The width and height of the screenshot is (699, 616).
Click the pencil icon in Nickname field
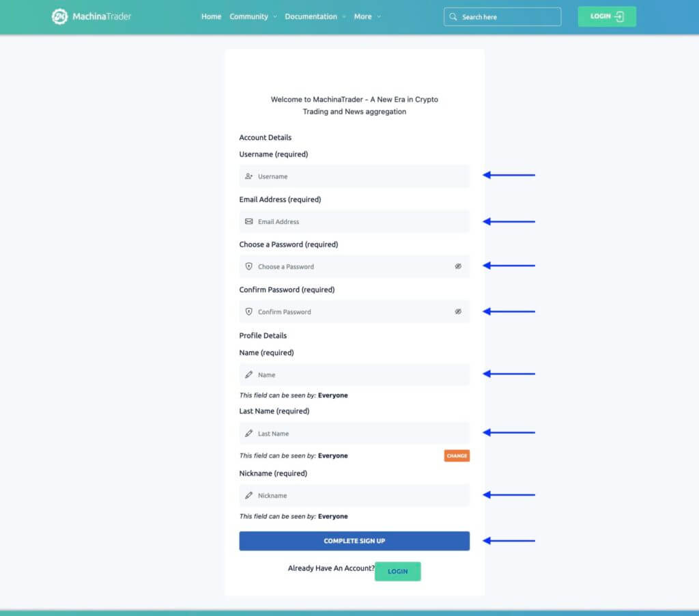click(x=248, y=495)
